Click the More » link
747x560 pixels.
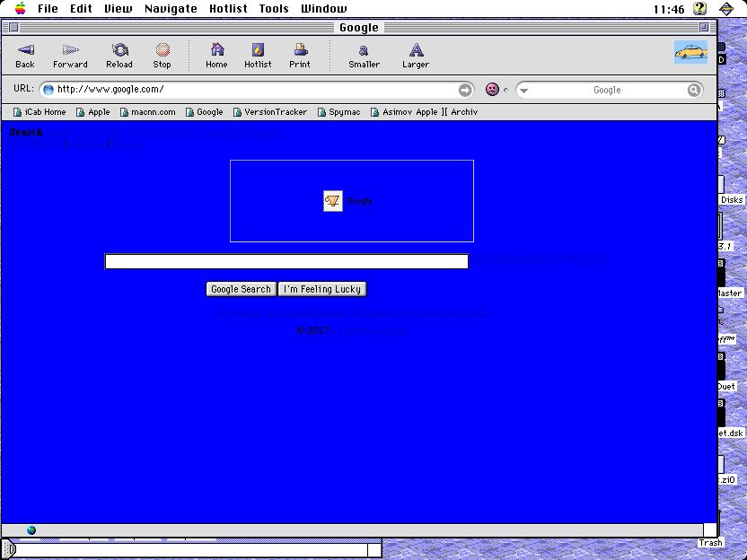tap(267, 132)
